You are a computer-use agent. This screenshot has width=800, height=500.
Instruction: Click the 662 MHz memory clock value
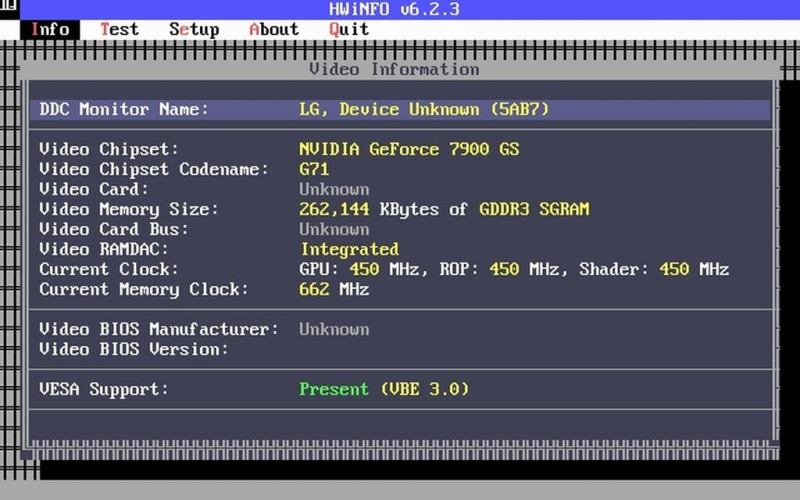click(334, 289)
